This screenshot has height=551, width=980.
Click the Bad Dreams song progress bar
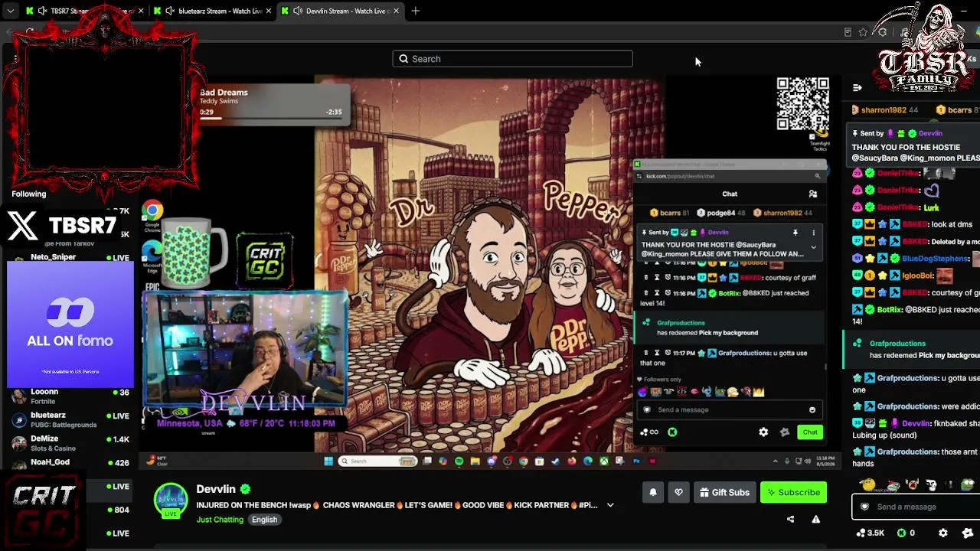(x=270, y=118)
